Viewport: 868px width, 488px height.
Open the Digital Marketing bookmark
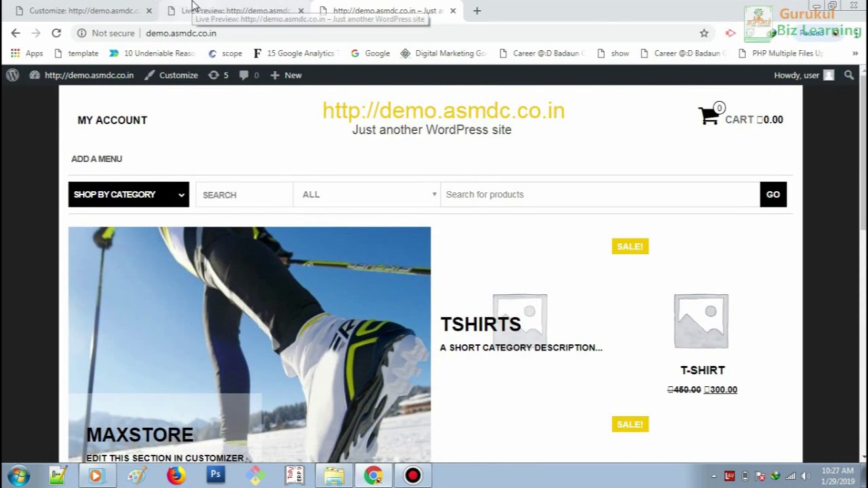pos(443,53)
